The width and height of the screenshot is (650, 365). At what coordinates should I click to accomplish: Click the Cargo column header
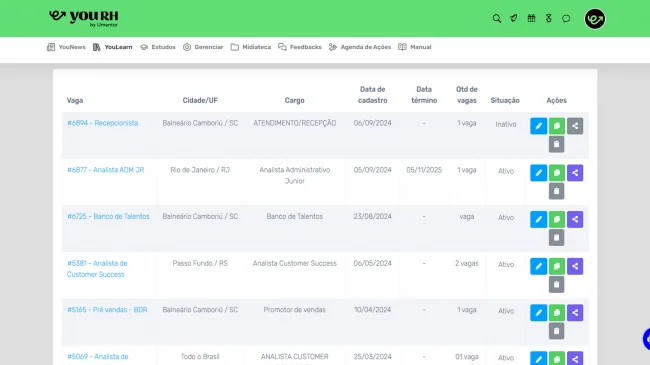point(295,100)
